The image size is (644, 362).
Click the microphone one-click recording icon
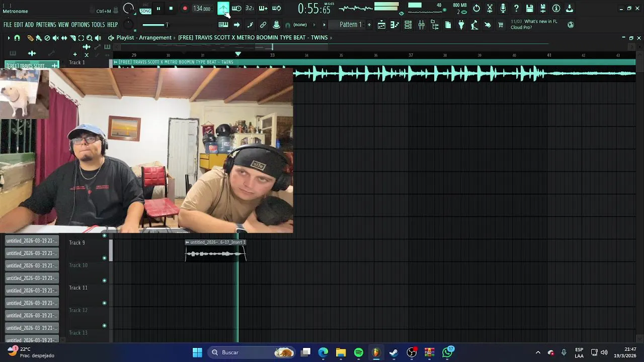pyautogui.click(x=503, y=8)
